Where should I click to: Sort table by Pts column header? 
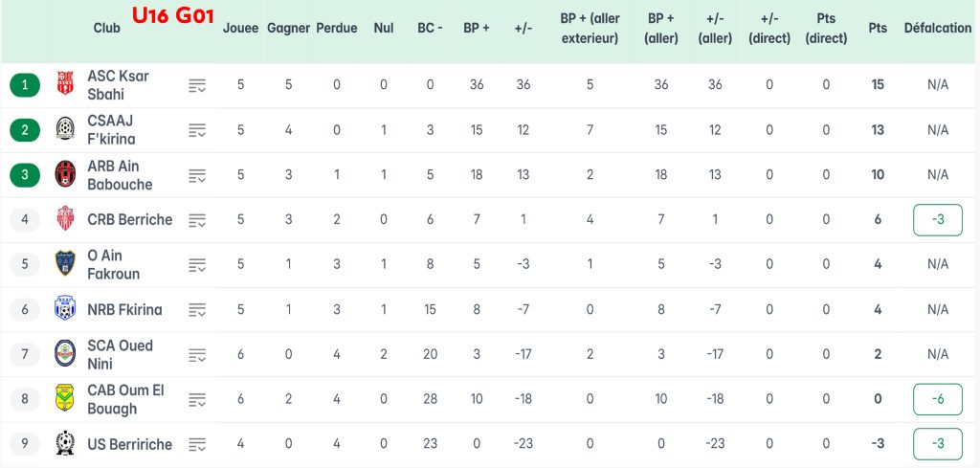click(x=877, y=29)
